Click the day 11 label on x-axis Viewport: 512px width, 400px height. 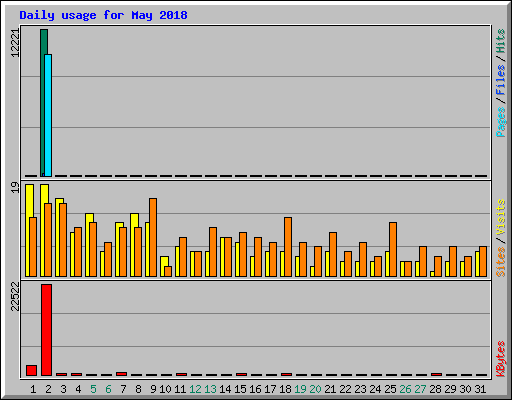click(180, 389)
